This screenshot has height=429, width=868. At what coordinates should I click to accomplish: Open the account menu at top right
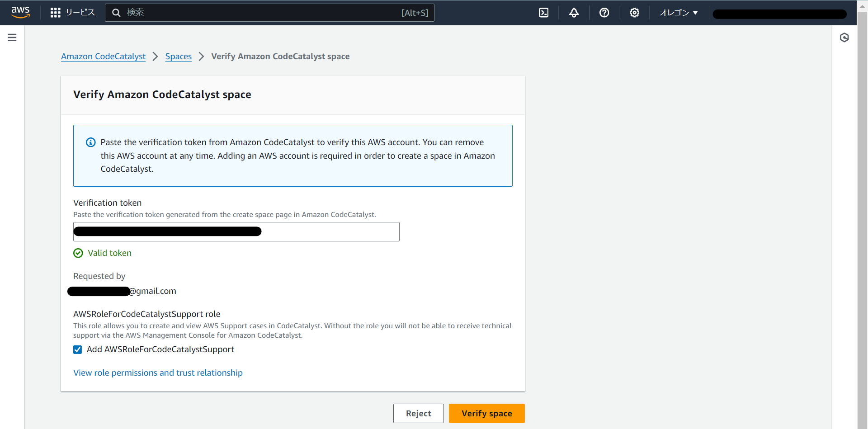[779, 14]
